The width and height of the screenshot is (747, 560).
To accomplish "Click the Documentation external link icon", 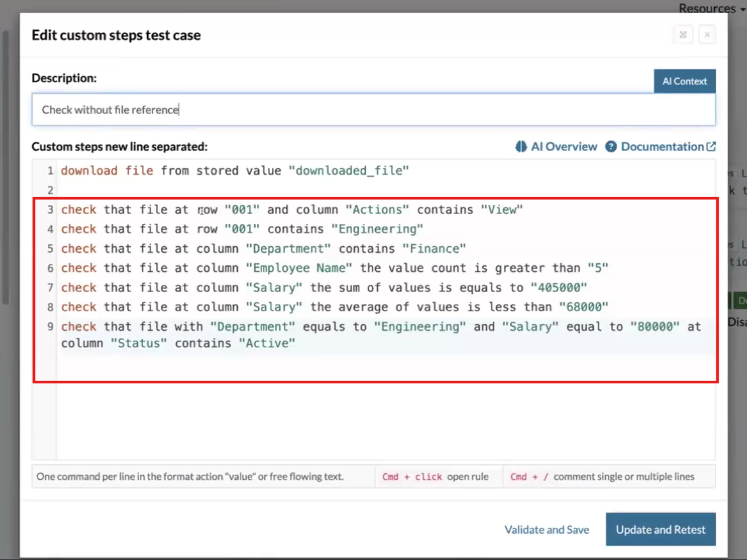I will point(711,146).
